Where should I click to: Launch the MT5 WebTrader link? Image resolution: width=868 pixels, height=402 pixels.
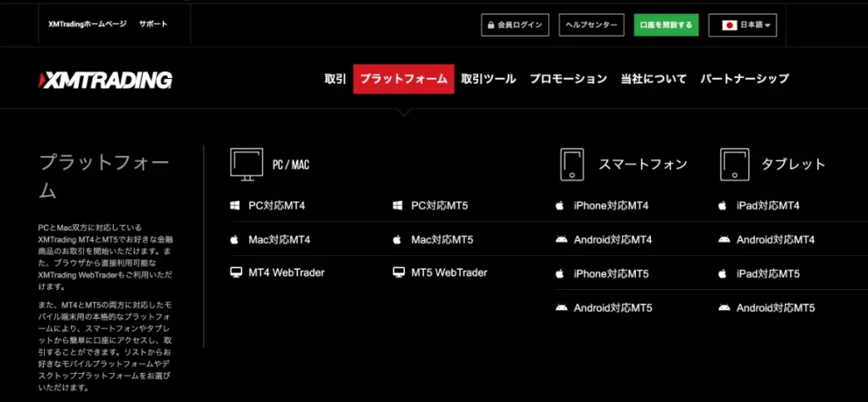pos(449,272)
